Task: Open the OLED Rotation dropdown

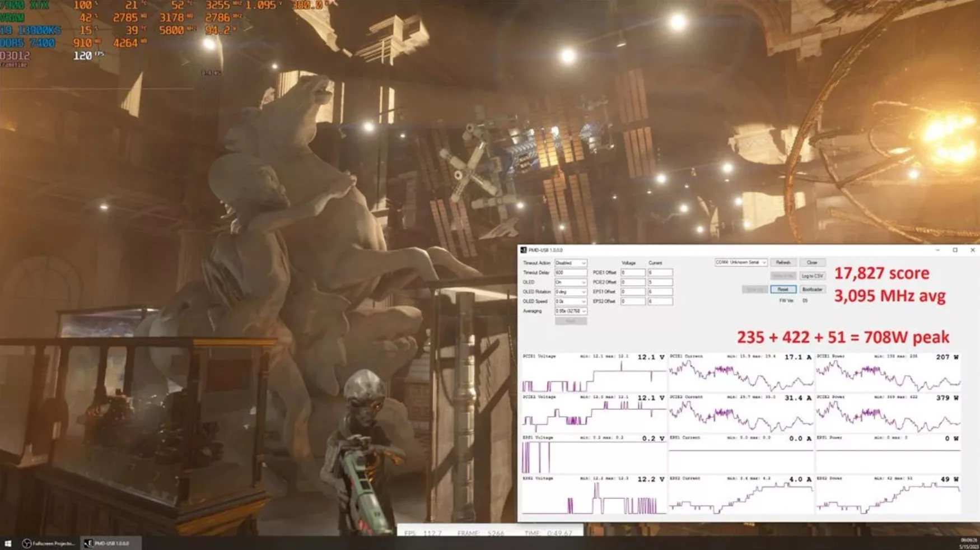Action: [571, 293]
